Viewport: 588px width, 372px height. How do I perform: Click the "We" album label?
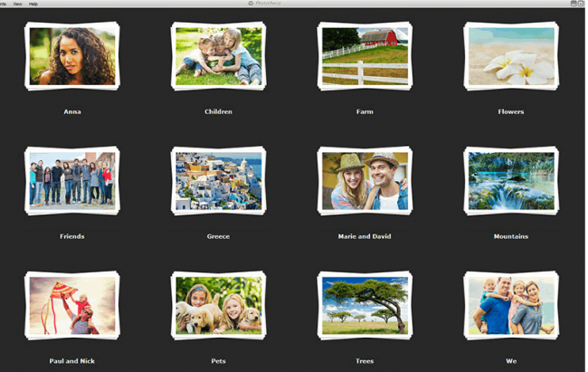pyautogui.click(x=511, y=361)
